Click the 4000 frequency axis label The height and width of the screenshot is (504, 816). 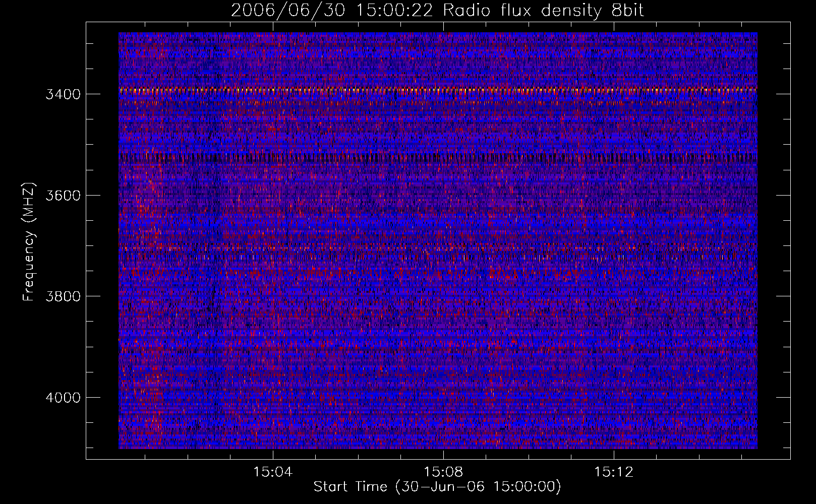(x=63, y=398)
